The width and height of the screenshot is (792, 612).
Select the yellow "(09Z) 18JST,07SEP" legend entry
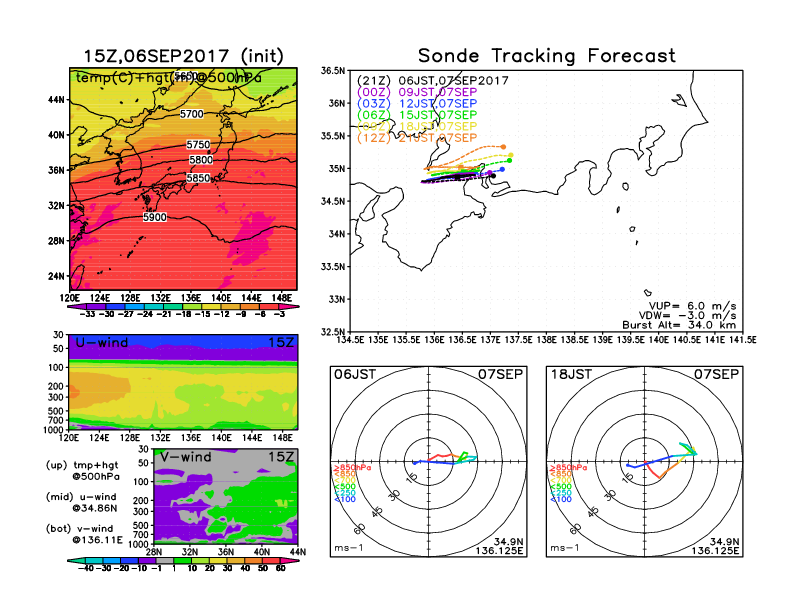[x=417, y=127]
